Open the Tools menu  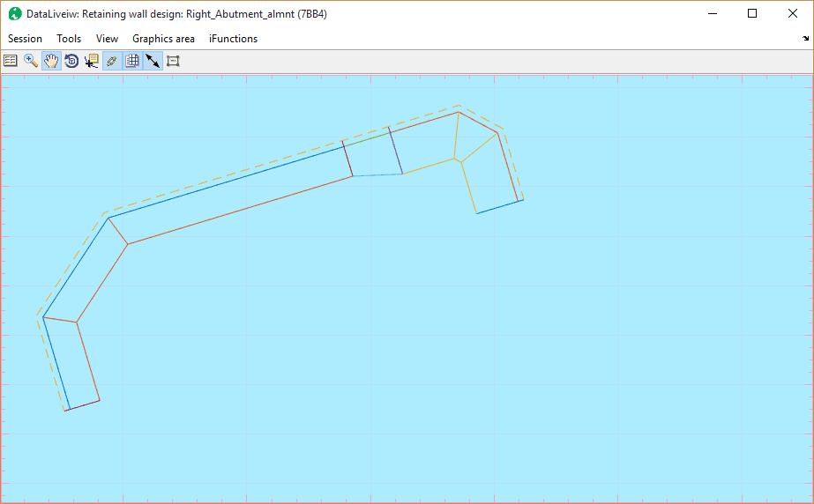(69, 39)
